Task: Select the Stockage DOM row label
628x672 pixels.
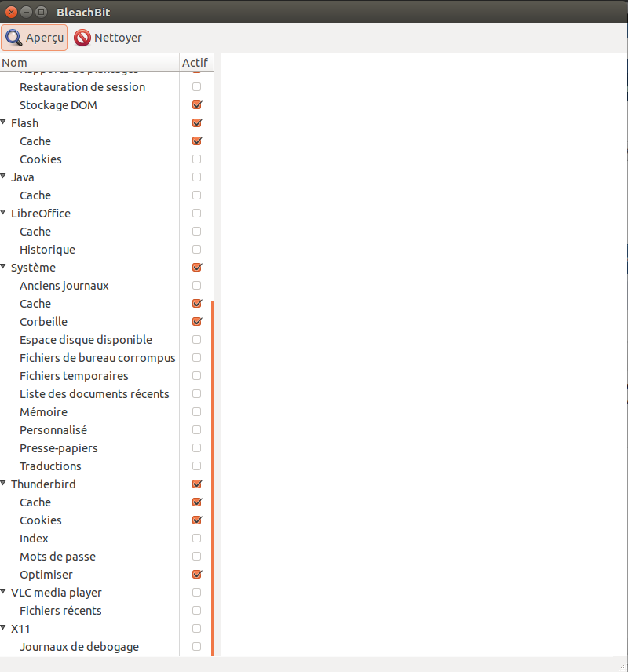Action: coord(58,105)
